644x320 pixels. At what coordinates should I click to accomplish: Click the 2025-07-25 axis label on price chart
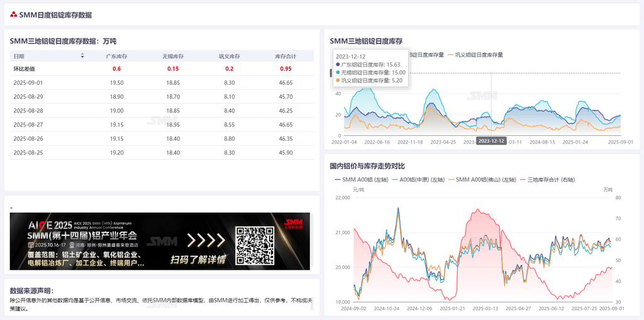pos(584,307)
